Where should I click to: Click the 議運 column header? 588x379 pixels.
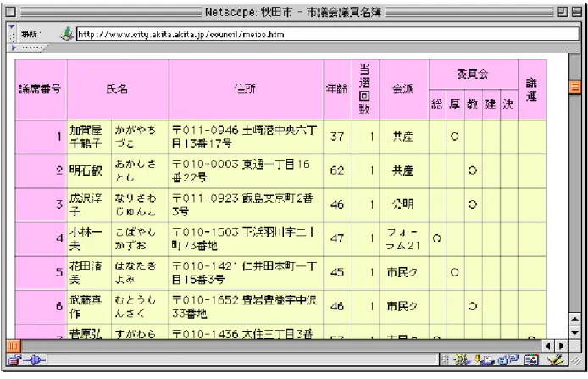532,89
